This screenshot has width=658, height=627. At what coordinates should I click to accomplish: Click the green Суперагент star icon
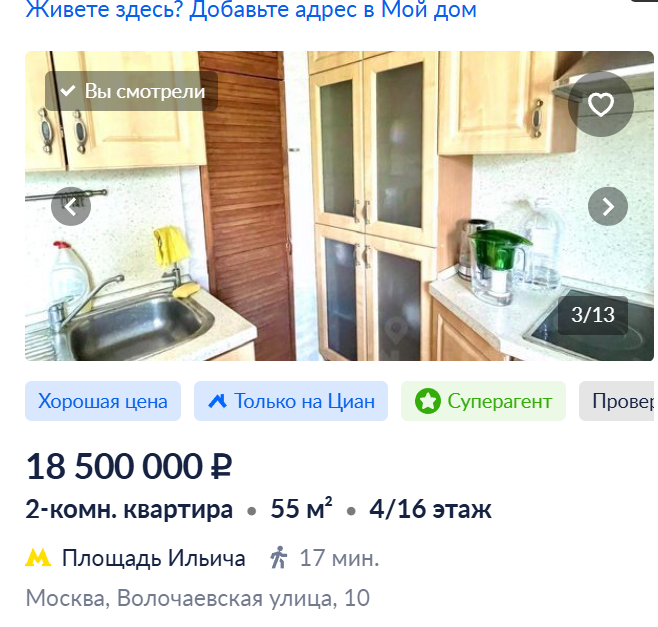(x=428, y=401)
